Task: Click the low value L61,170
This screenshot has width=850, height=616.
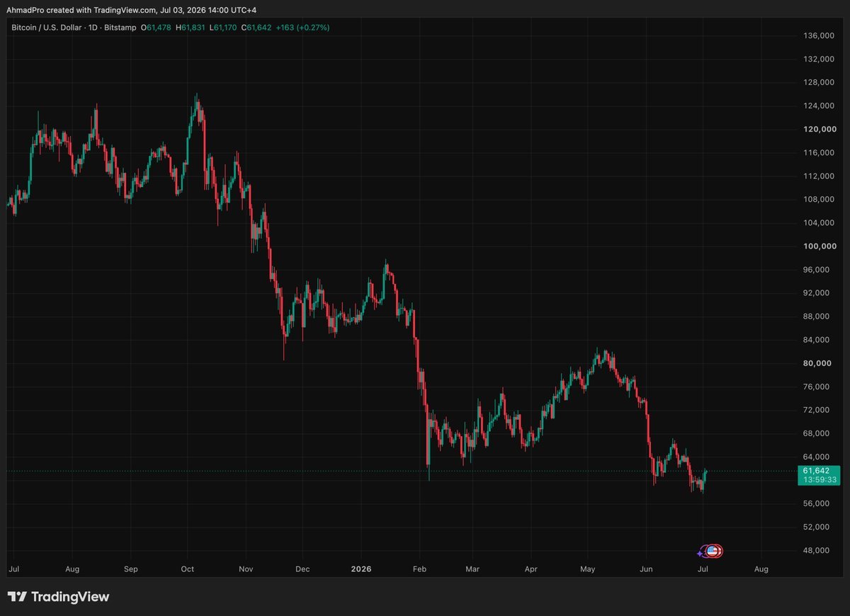Action: [x=224, y=28]
